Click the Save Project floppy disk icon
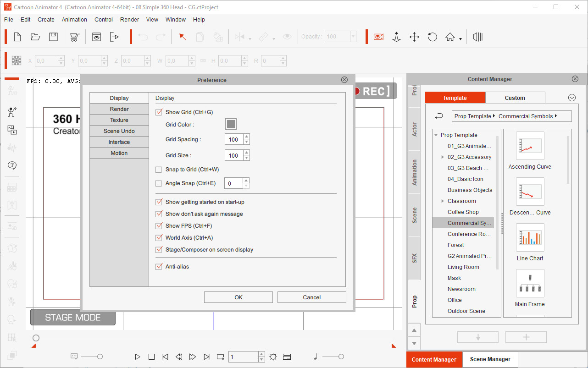 pos(54,37)
